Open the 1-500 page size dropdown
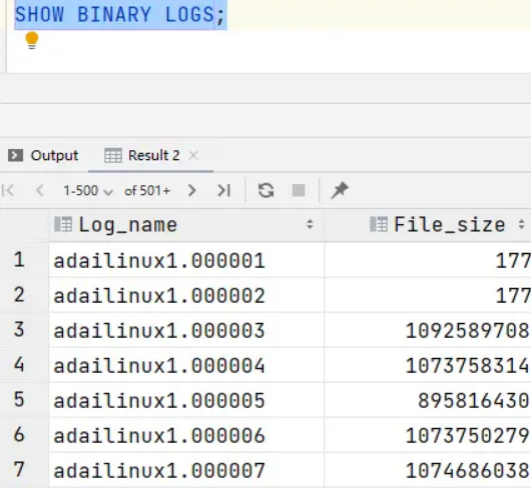This screenshot has height=488, width=531. (88, 191)
